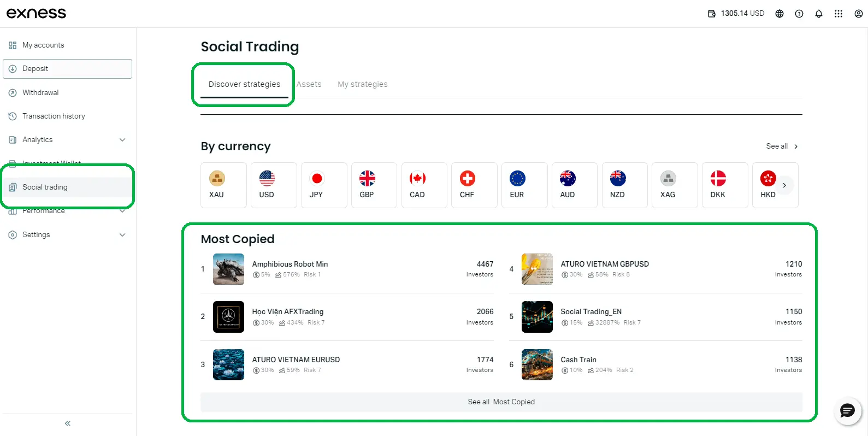Click the Exness logo
This screenshot has height=436, width=868.
pyautogui.click(x=36, y=13)
